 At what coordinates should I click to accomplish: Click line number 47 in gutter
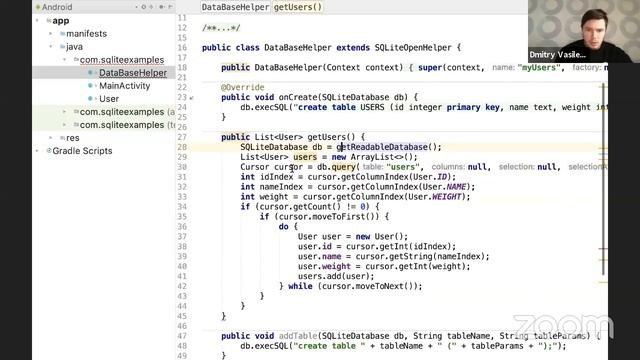coord(182,336)
